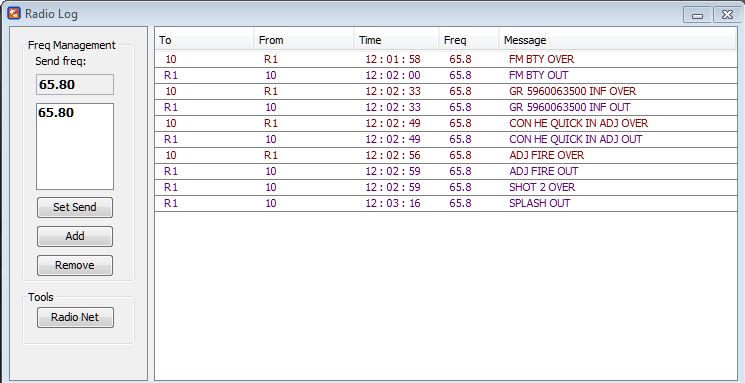
Task: Open the Radio Net tool
Action: (75, 317)
